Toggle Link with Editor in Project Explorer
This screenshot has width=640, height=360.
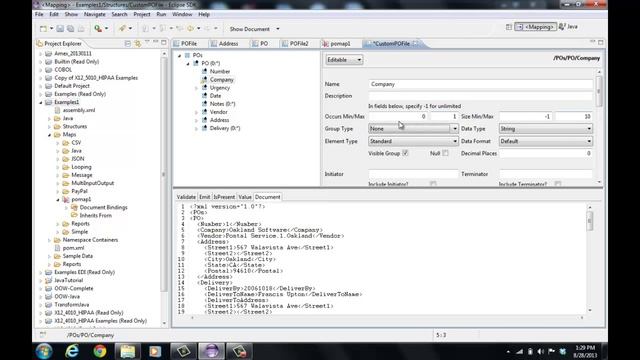[138, 43]
